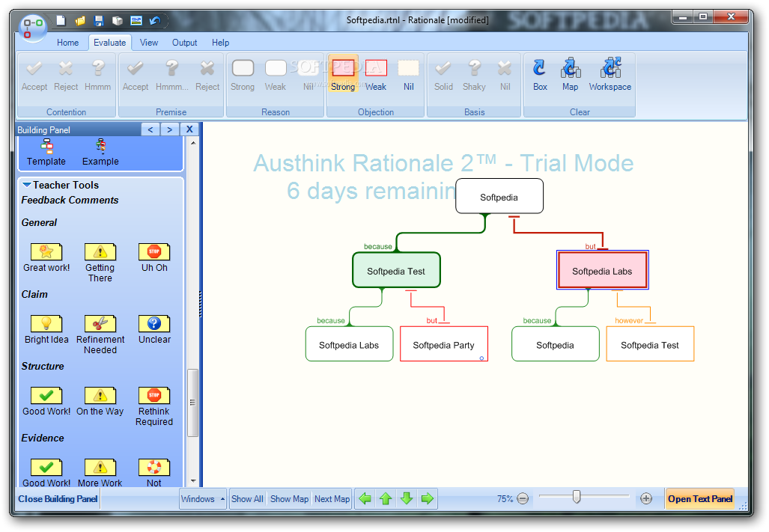Click the Next Map button
Image resolution: width=769 pixels, height=532 pixels.
click(332, 498)
